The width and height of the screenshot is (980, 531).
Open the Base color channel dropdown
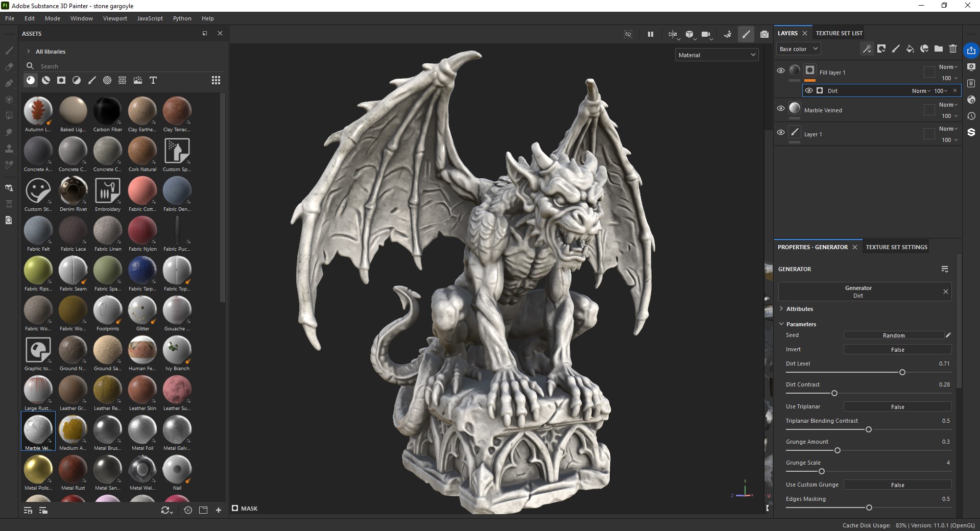click(799, 49)
